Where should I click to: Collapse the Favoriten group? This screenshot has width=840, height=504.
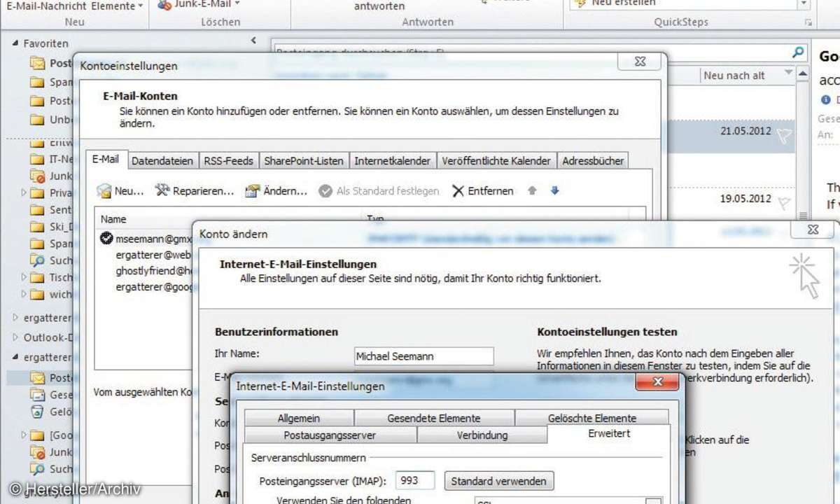pyautogui.click(x=15, y=43)
